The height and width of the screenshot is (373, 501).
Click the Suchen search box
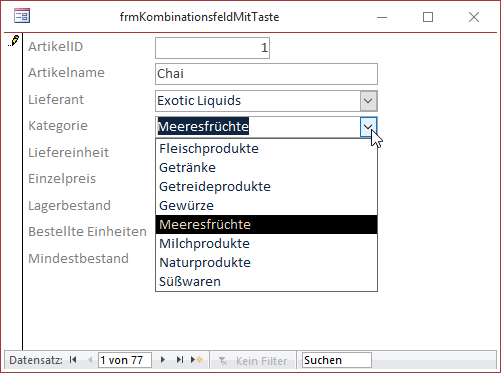(x=337, y=360)
